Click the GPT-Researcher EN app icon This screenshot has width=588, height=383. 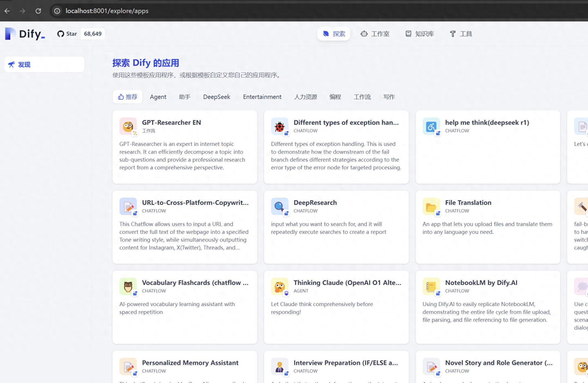coord(128,126)
